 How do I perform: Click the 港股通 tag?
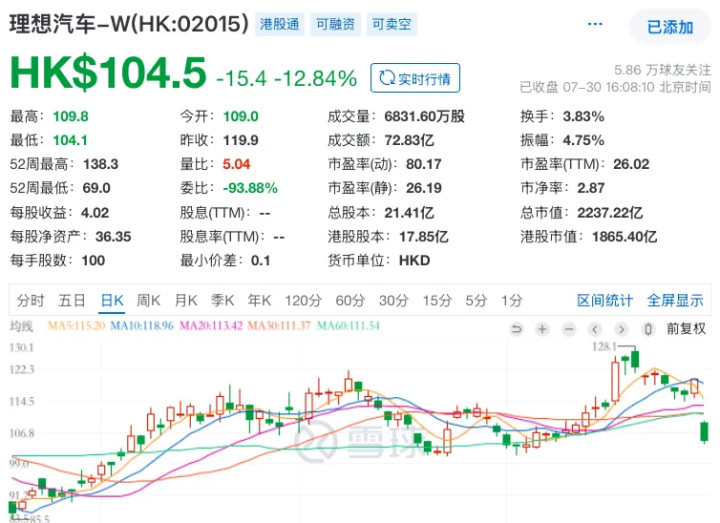pos(279,24)
